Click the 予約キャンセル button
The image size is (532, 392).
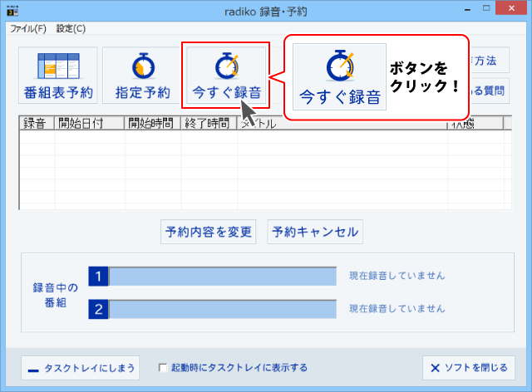tap(315, 232)
